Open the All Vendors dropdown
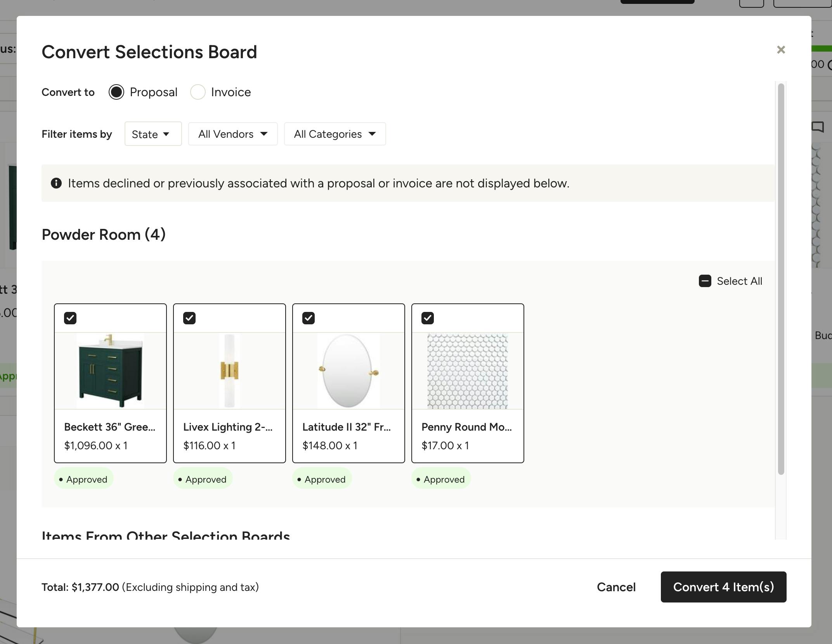Screen dimensions: 832x644 (x=233, y=134)
